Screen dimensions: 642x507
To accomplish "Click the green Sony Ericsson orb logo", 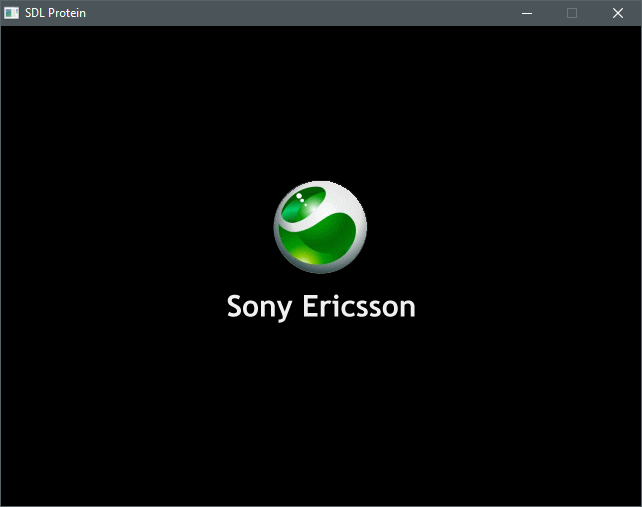I will [320, 227].
